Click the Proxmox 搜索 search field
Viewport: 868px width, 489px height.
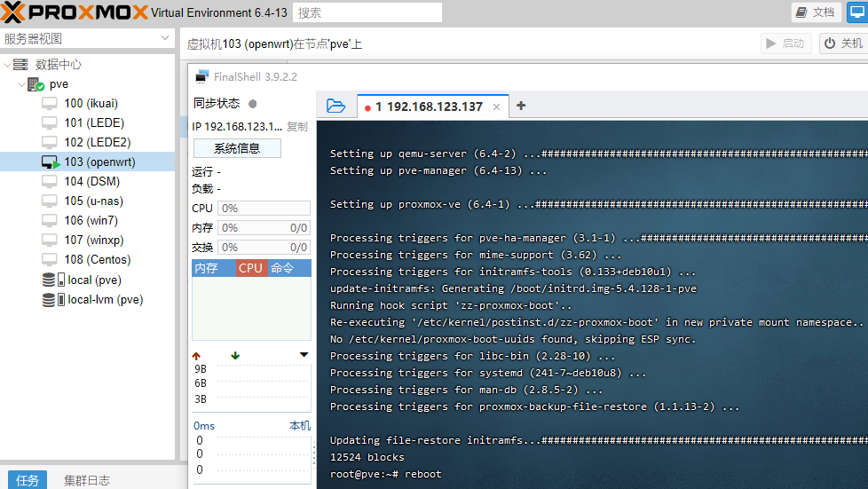[367, 12]
